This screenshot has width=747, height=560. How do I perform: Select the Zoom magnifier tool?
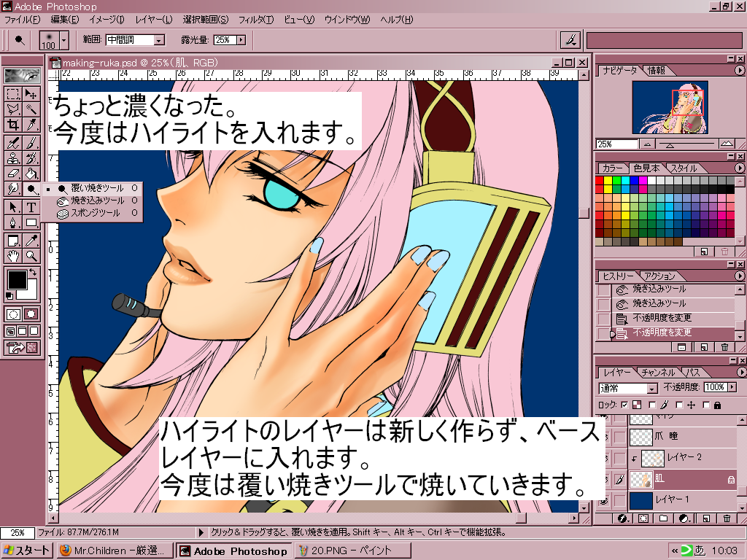tap(31, 256)
